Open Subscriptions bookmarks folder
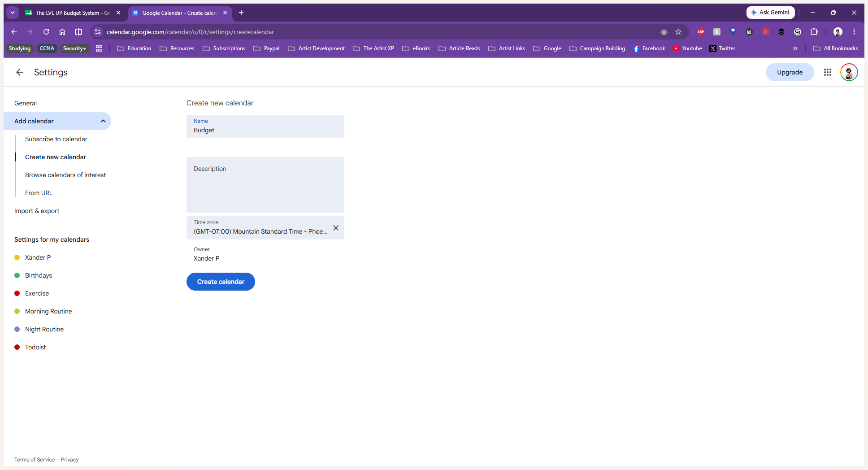This screenshot has width=868, height=470. [224, 48]
